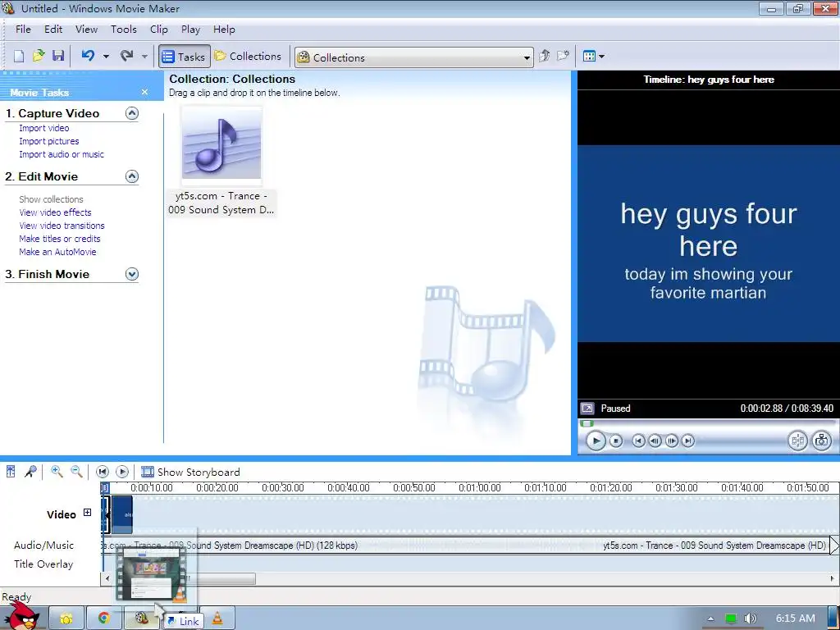Click the taskbar volume speaker icon
The image size is (840, 630).
751,619
